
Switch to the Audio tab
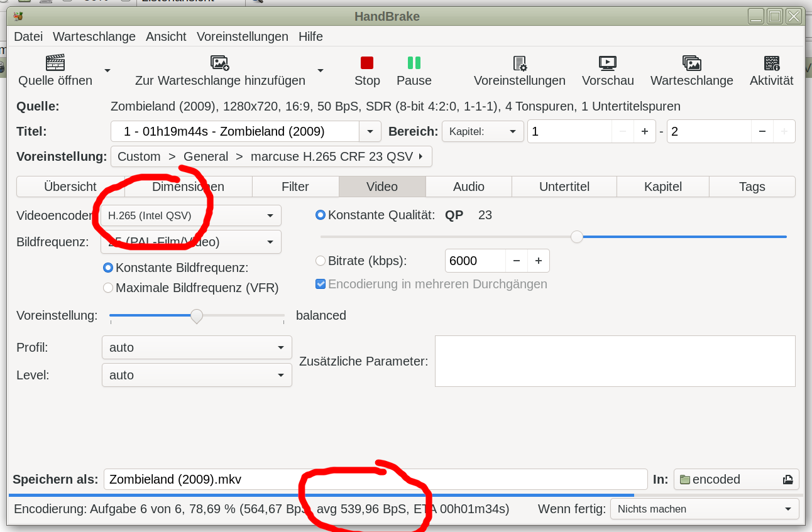(469, 187)
